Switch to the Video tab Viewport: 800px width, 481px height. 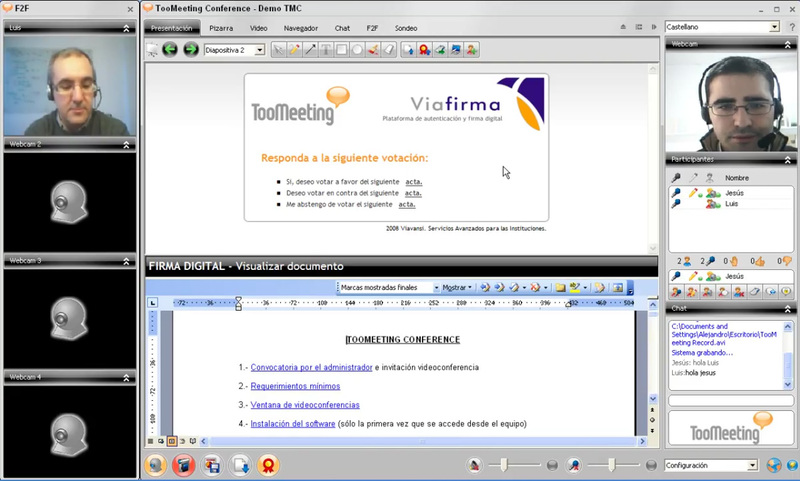point(258,28)
